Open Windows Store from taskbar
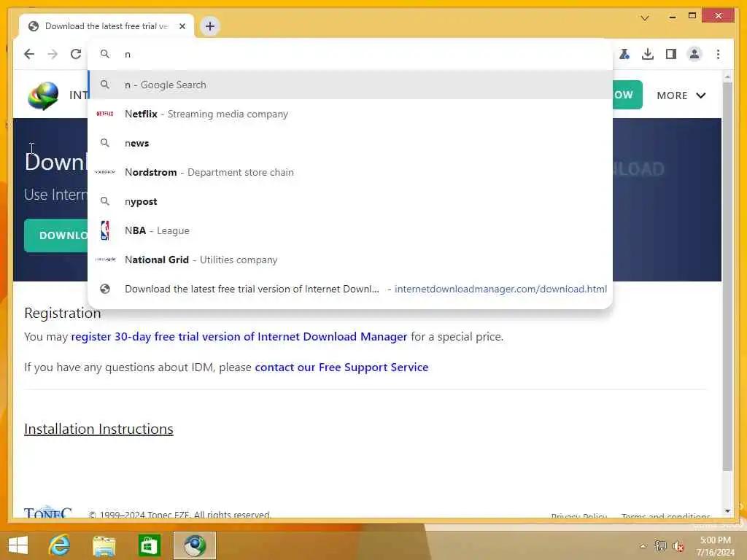Viewport: 747px width, 560px height. point(149,545)
